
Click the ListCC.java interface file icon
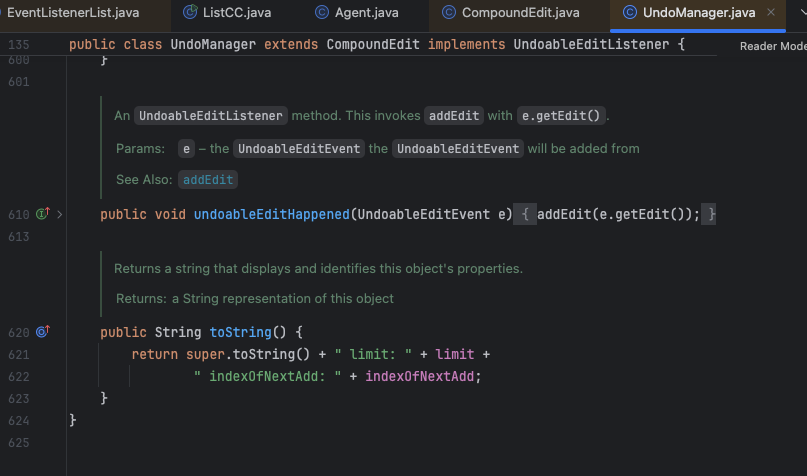click(x=192, y=13)
